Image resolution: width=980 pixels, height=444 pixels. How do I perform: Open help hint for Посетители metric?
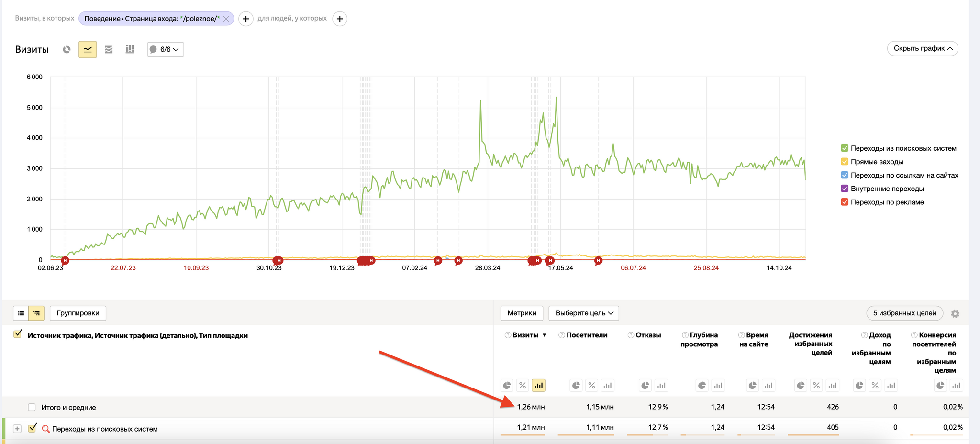[x=562, y=335]
